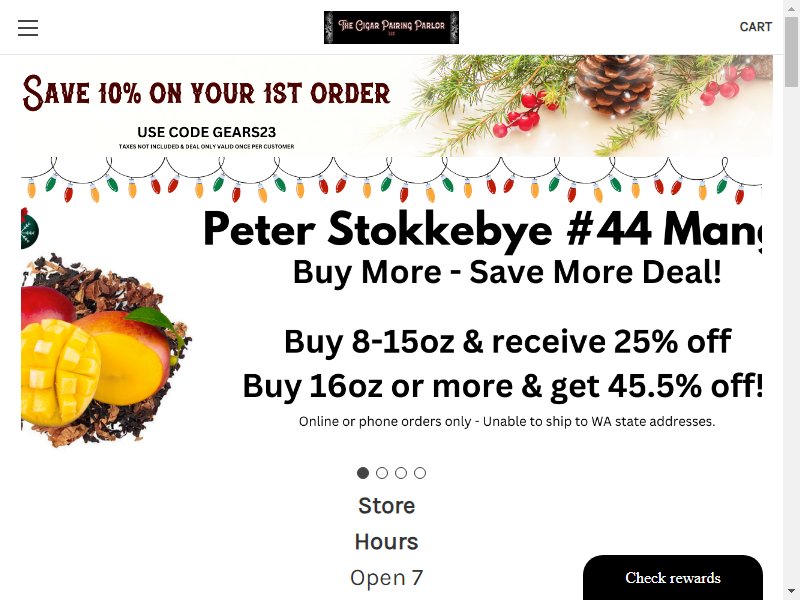Click the scrollbar up arrow

click(791, 7)
